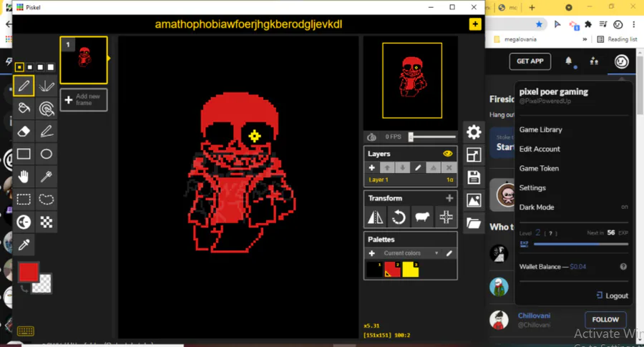Viewport: 644px width, 347px height.
Task: Choose the largest pen size
Action: pos(51,67)
